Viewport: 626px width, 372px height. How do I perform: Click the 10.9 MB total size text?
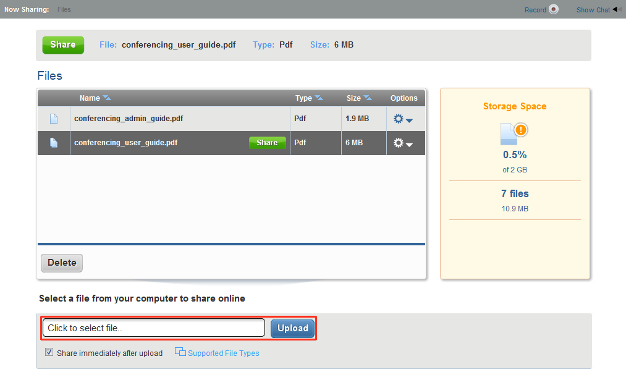[515, 208]
